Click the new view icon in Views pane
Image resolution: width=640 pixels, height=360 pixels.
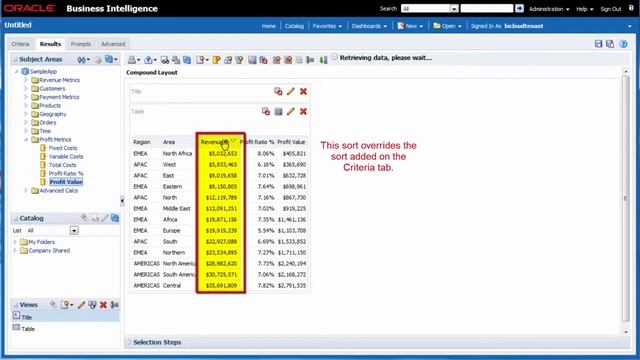coord(65,305)
